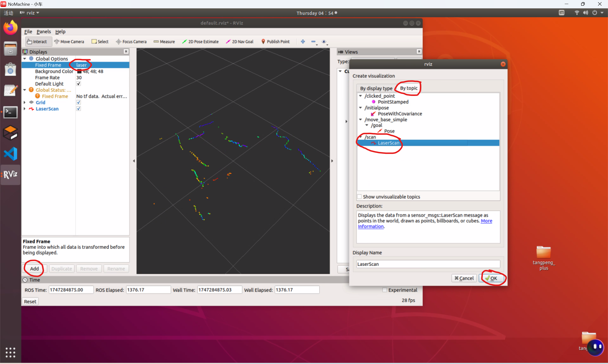Activate the Move Camera tool
The width and height of the screenshot is (608, 364).
tap(69, 42)
